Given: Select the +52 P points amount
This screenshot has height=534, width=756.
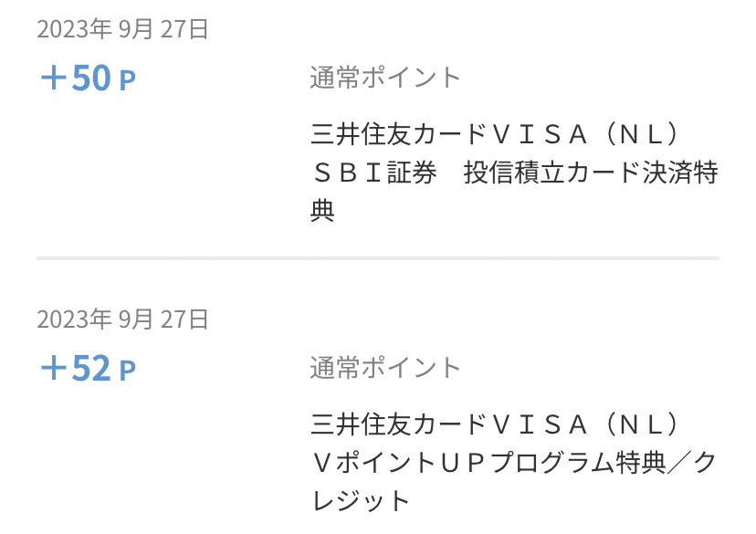Looking at the screenshot, I should (88, 369).
